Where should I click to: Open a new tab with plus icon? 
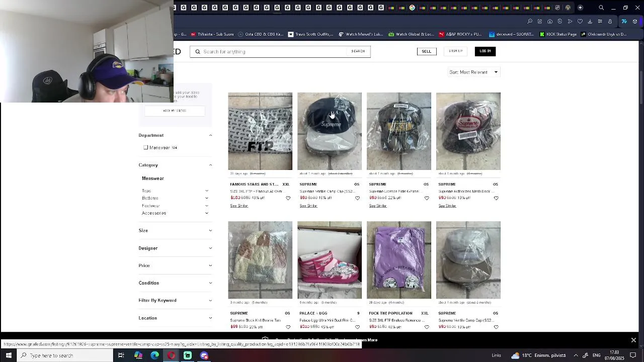580,8
